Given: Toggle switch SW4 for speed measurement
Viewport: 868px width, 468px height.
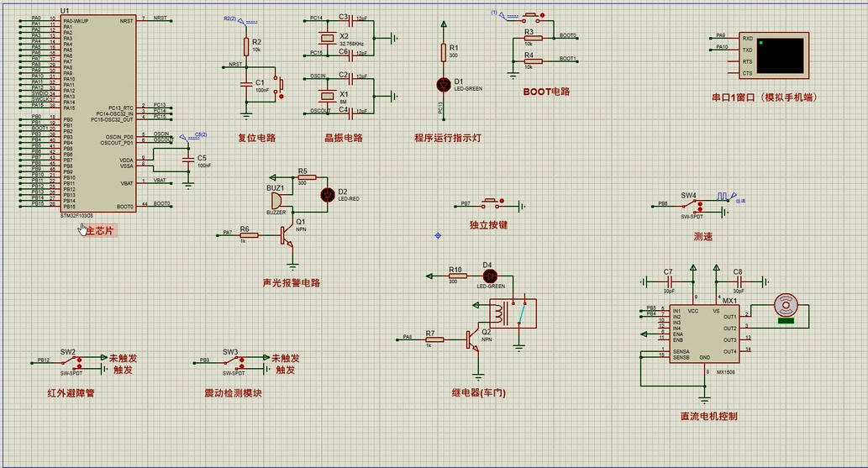Looking at the screenshot, I should [693, 206].
